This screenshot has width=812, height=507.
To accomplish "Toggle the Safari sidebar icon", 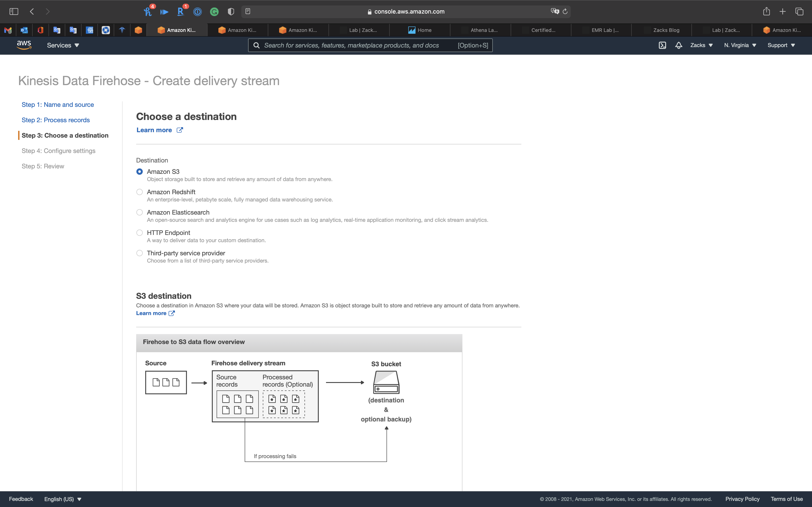I will [14, 11].
